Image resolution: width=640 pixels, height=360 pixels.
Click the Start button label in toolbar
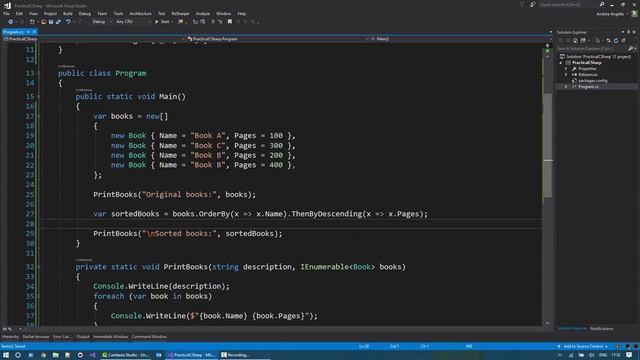click(164, 22)
